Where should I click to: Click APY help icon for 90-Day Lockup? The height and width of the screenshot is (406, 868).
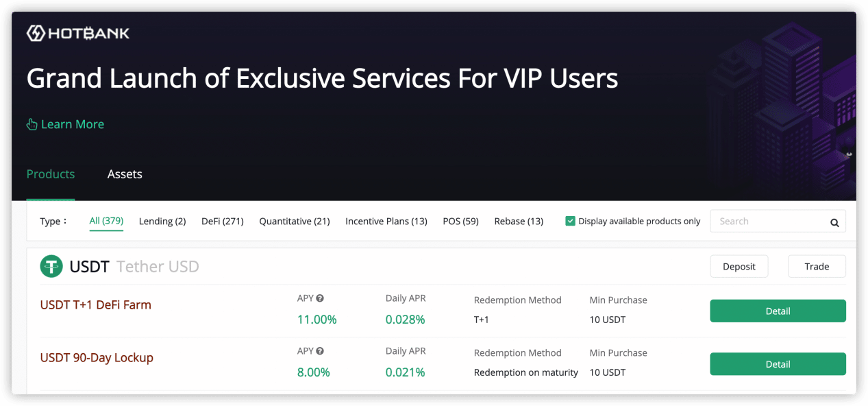(x=320, y=351)
